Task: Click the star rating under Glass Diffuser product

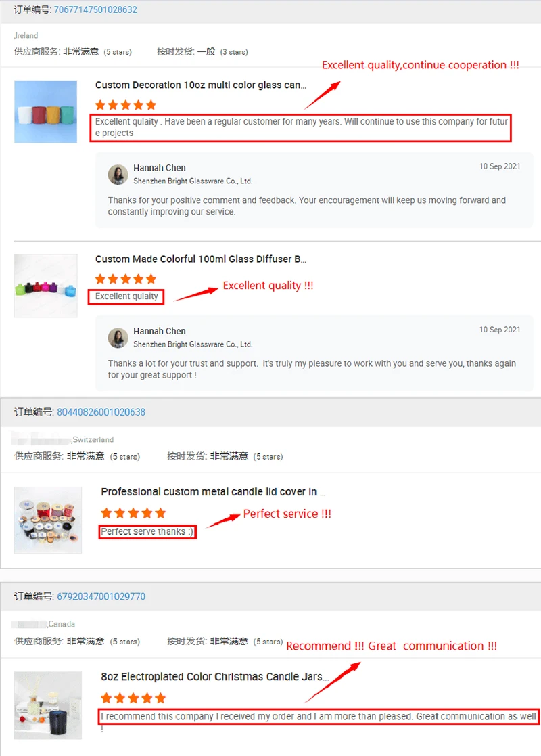Action: tap(126, 279)
